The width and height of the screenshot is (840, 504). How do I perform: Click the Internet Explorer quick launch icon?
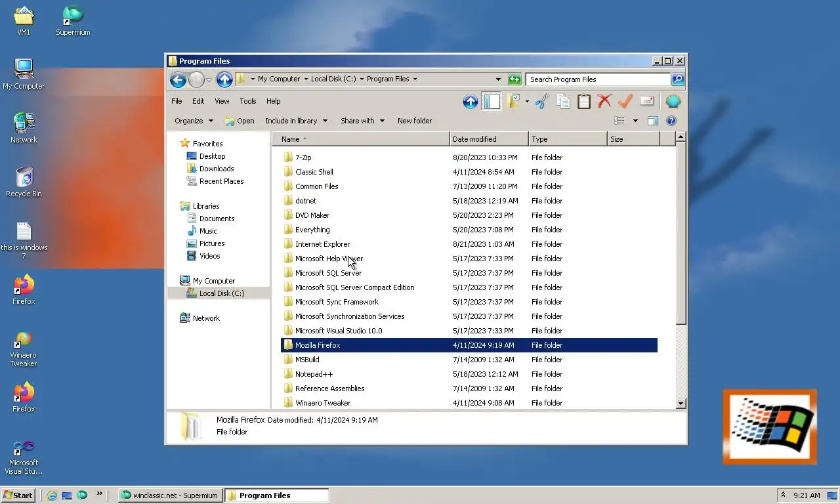click(x=52, y=495)
